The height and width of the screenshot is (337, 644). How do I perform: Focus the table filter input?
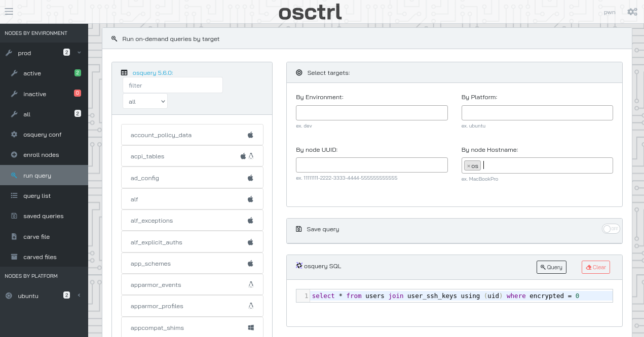pos(173,85)
